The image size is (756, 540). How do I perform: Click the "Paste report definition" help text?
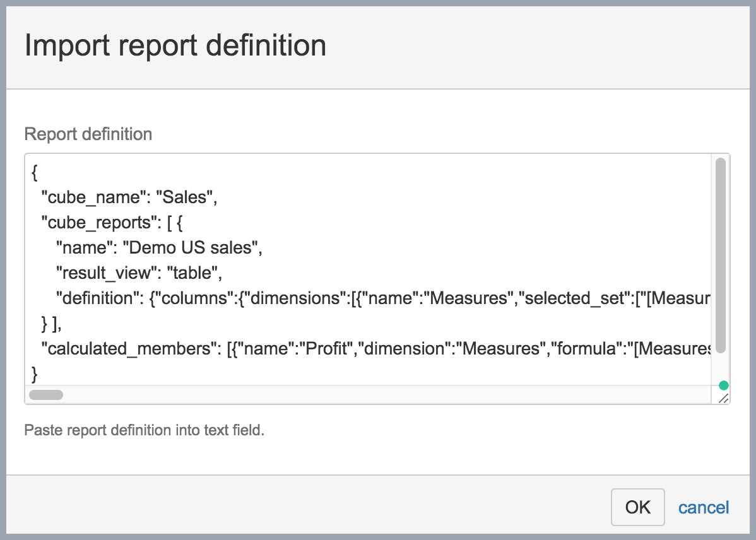[144, 431]
